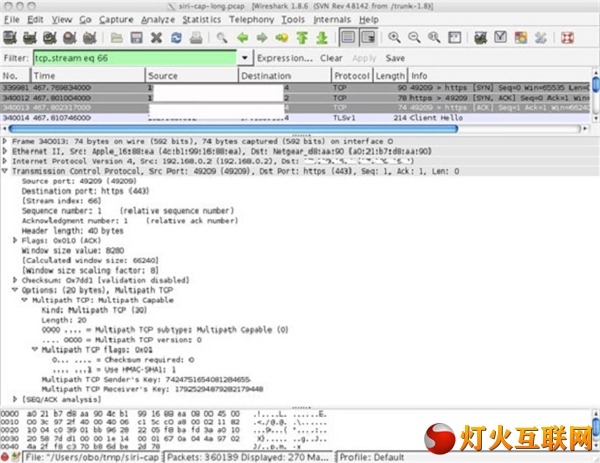
Task: Sort packet list by Protocol column
Action: (352, 76)
